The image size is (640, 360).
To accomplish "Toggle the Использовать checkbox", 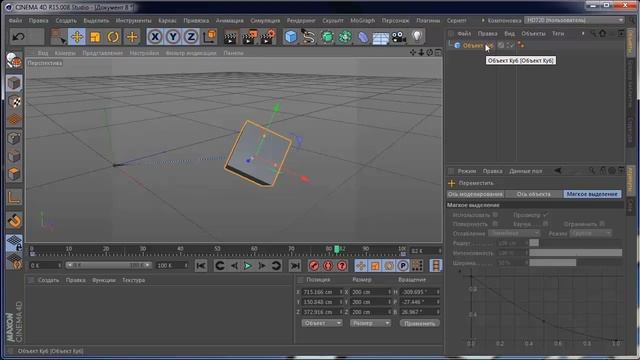I will click(495, 215).
